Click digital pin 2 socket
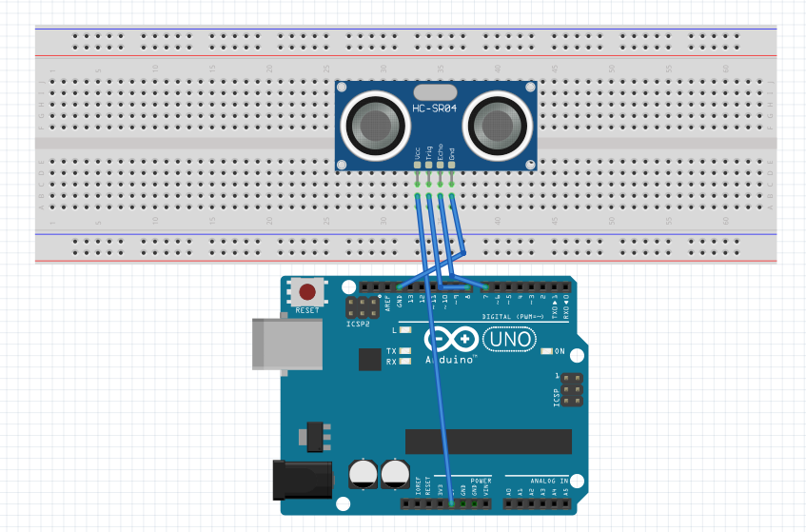806x532 pixels. [x=542, y=287]
